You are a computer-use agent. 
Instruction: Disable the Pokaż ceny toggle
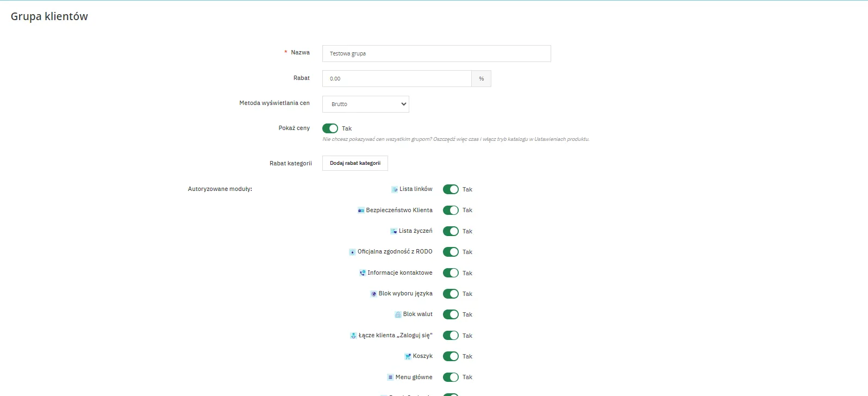click(330, 128)
